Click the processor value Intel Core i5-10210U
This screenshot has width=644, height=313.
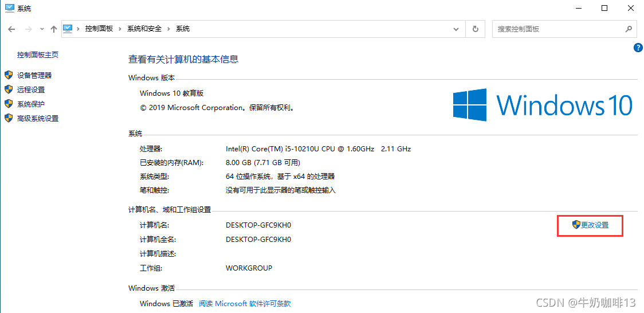[319, 148]
